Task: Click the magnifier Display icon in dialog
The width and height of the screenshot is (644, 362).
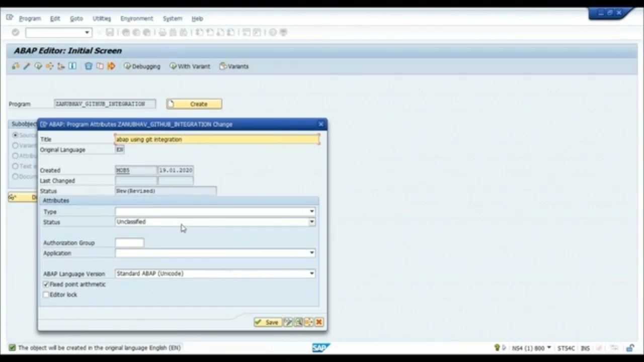Action: point(298,322)
